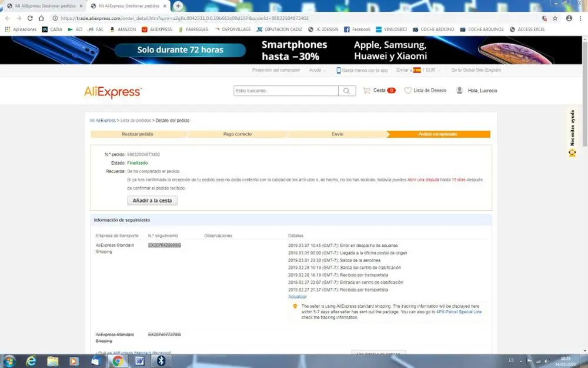Image resolution: width=588 pixels, height=368 pixels.
Task: Open the user account avatar icon
Action: 459,91
